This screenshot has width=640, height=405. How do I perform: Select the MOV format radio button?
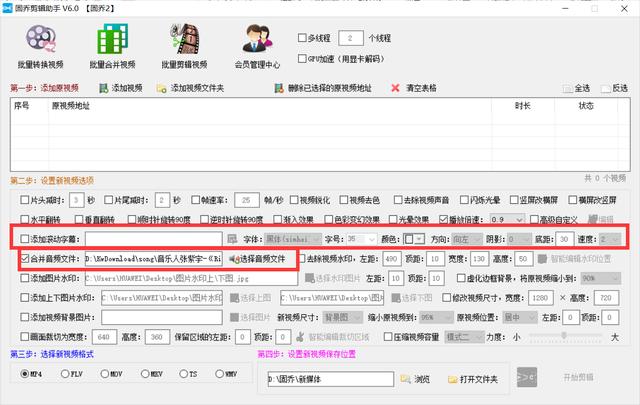104,374
